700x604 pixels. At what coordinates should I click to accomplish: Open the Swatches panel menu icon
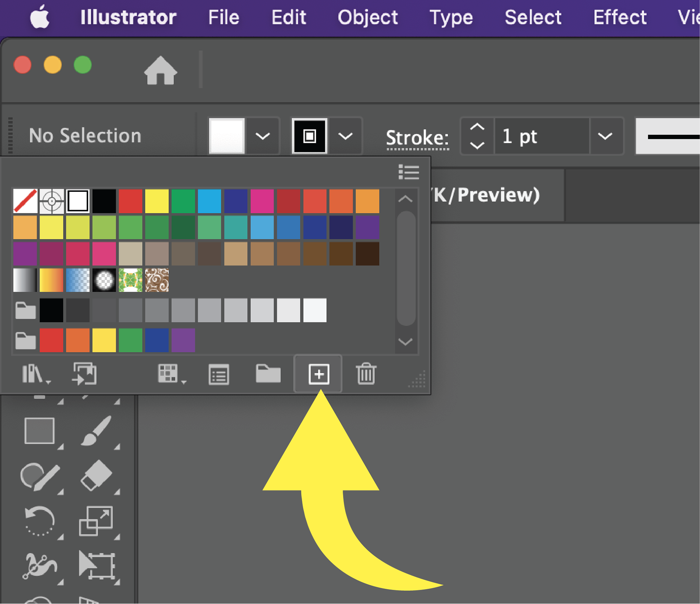(409, 172)
